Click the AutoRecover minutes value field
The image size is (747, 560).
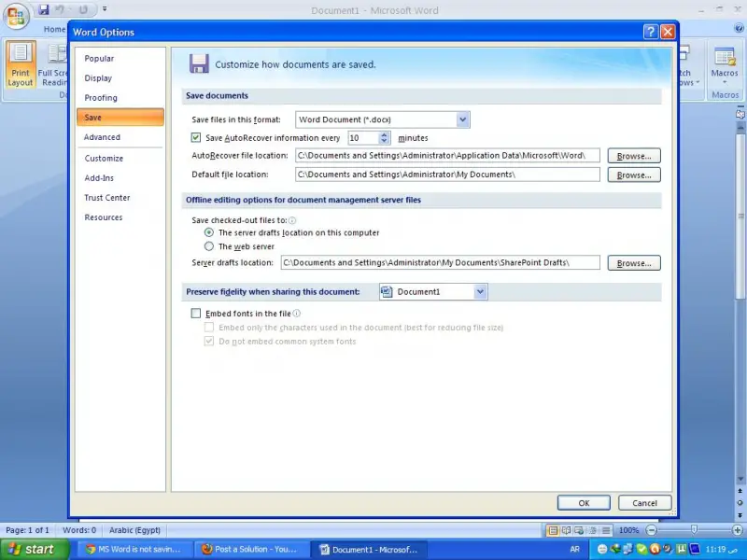click(363, 138)
